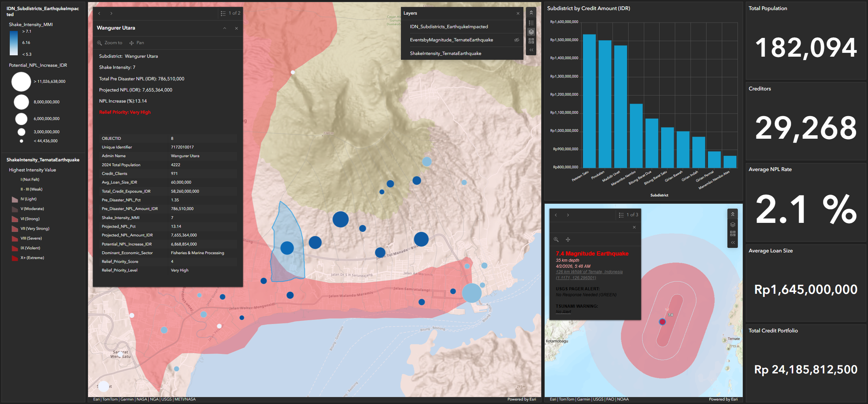Click Relief Priority: Very High text
868x404 pixels.
[125, 112]
